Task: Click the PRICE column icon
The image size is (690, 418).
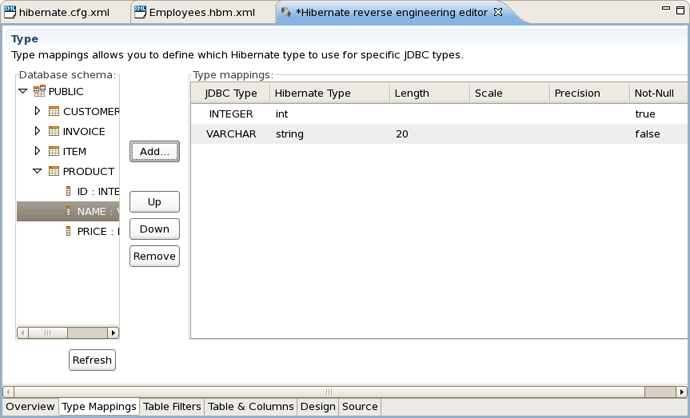Action: [68, 231]
